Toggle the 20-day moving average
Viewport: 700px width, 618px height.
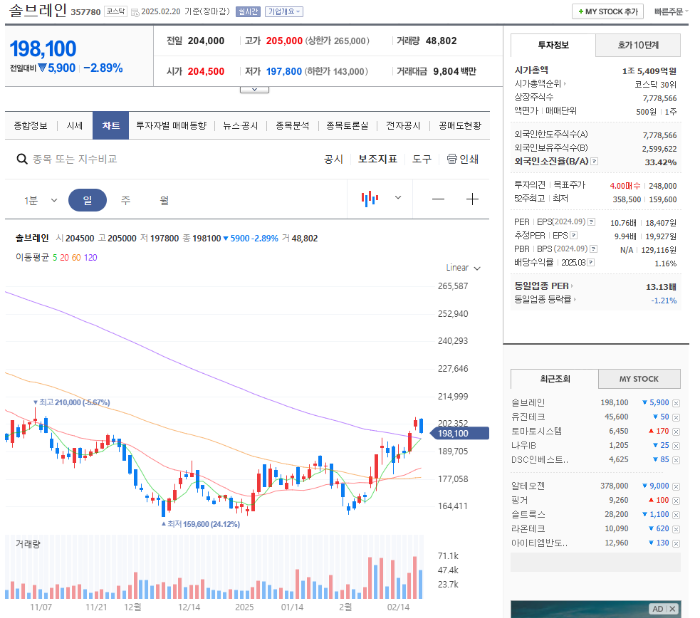point(64,258)
